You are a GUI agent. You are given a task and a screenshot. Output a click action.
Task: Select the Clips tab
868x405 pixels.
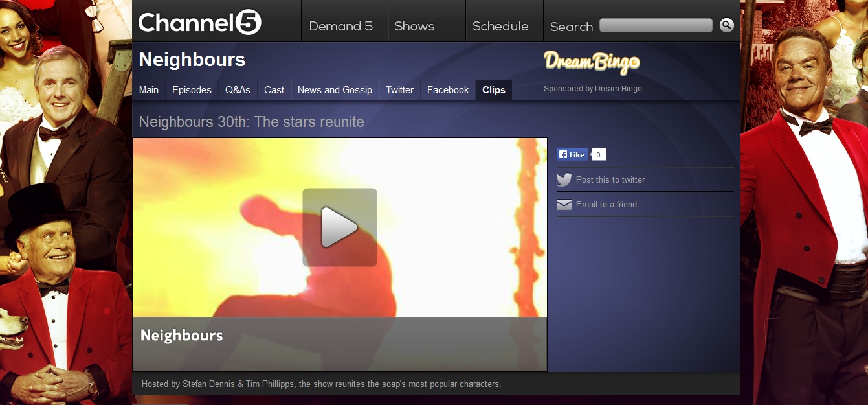[x=493, y=90]
